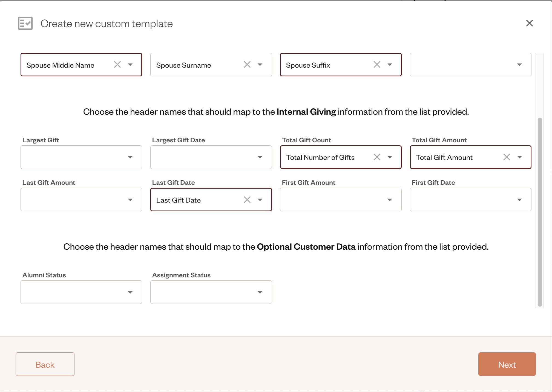Screen dimensions: 552x392
Task: Expand the Last Gift Date dropdown arrow
Action: coord(260,200)
